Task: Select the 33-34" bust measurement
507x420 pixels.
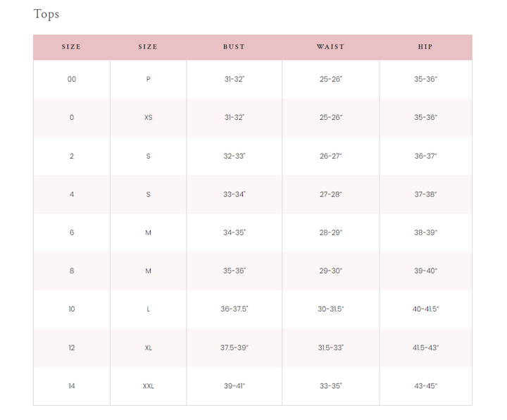Action: click(x=234, y=194)
